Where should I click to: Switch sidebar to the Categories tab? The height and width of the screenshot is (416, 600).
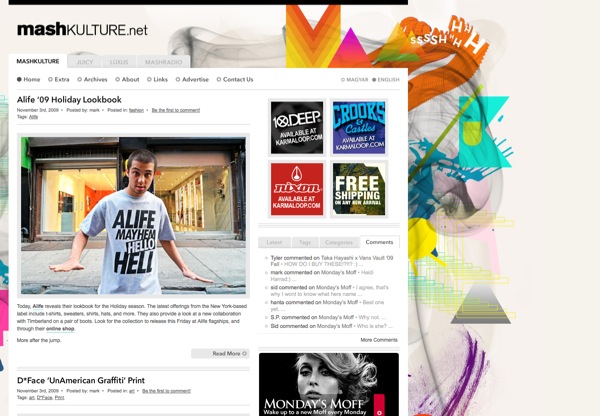(x=339, y=242)
